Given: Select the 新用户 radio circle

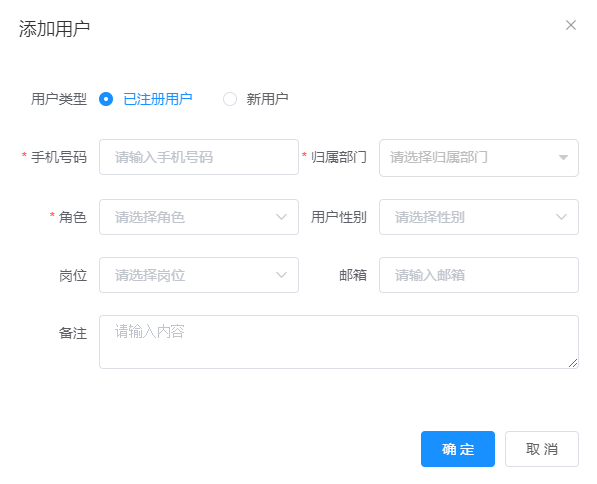Looking at the screenshot, I should click(230, 99).
